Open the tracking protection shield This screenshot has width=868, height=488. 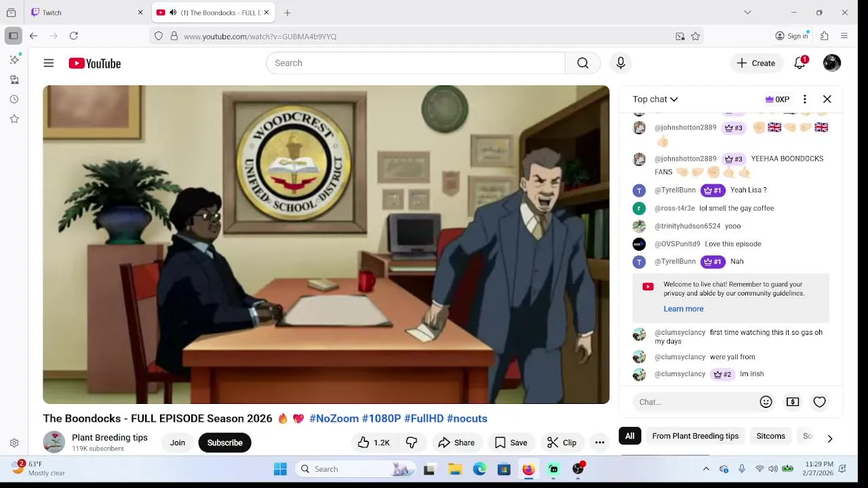[x=159, y=37]
